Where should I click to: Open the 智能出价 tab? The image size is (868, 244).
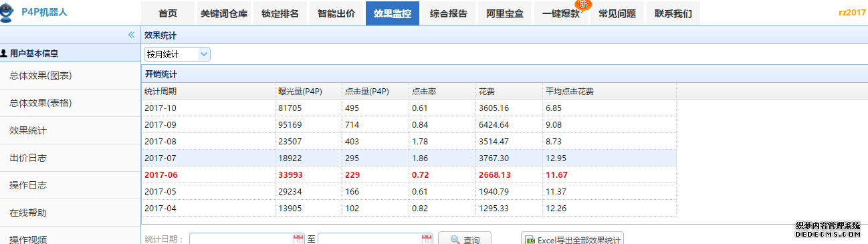point(336,14)
